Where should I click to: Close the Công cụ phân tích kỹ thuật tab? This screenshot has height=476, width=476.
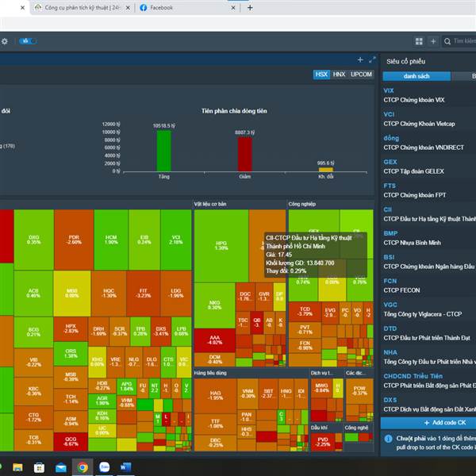point(128,8)
